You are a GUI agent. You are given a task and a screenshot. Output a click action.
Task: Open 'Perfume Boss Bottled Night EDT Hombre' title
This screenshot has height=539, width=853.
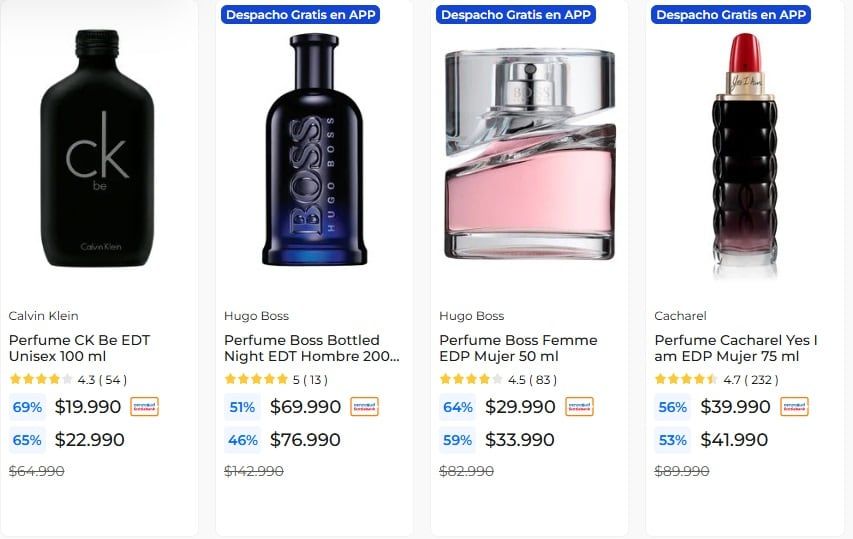pos(312,348)
